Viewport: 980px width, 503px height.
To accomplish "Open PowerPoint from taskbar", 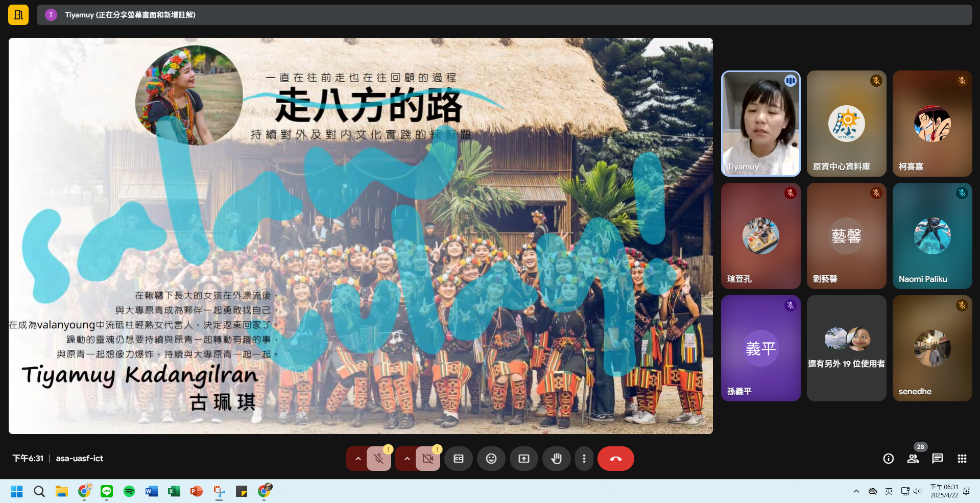I will tap(197, 491).
